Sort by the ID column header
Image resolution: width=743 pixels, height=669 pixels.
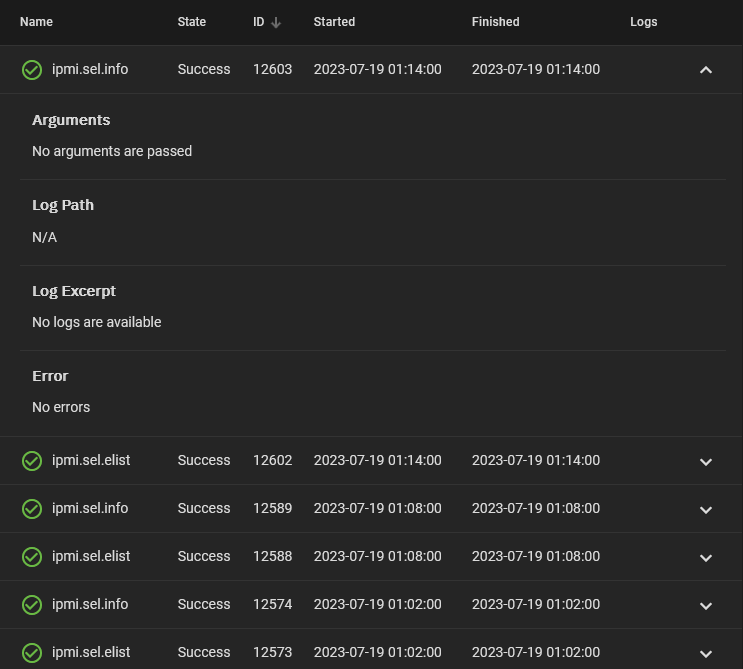click(x=258, y=22)
